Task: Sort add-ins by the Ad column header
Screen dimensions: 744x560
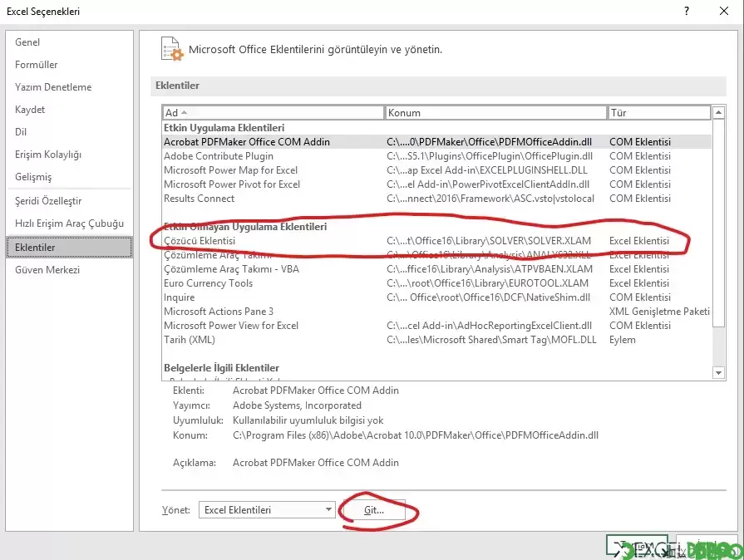Action: tap(273, 113)
